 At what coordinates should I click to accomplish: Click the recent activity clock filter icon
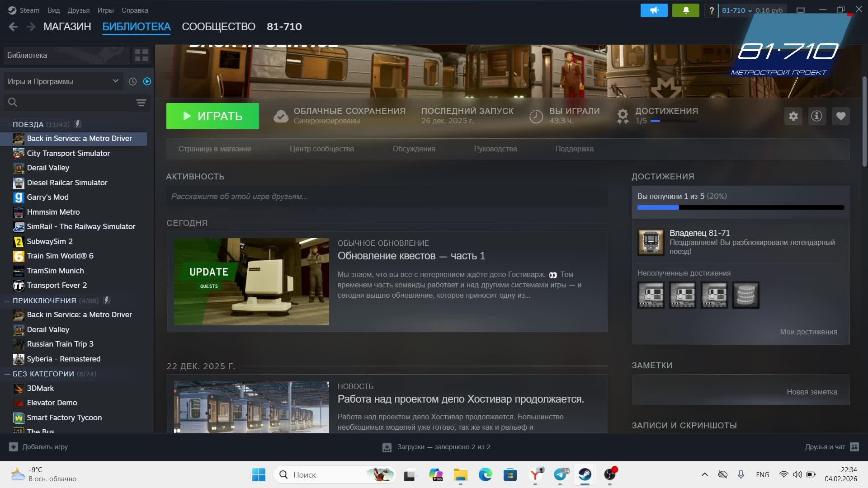132,81
